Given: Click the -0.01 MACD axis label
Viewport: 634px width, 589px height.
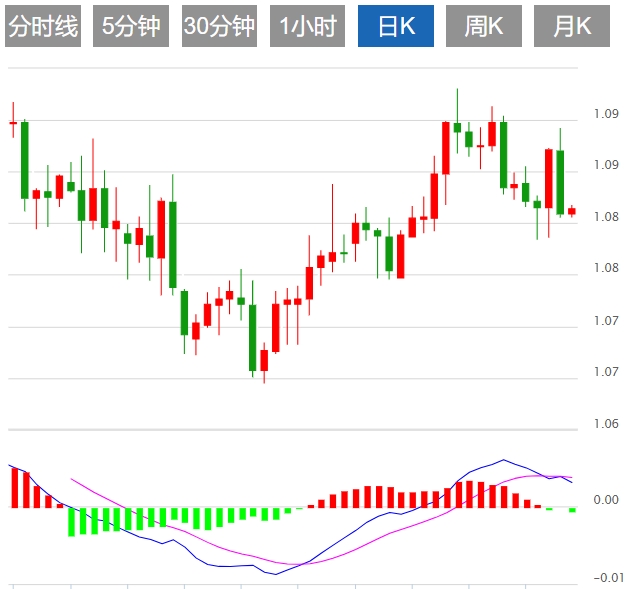Looking at the screenshot, I should (609, 578).
